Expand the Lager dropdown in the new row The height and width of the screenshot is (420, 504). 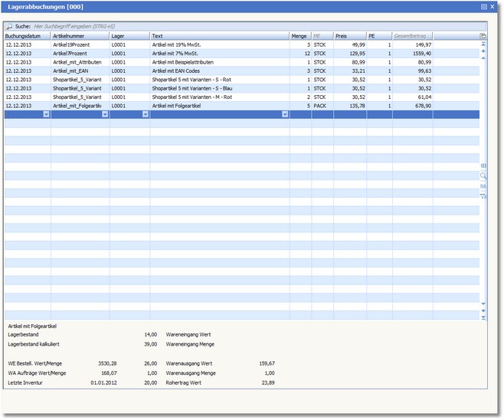click(x=145, y=114)
